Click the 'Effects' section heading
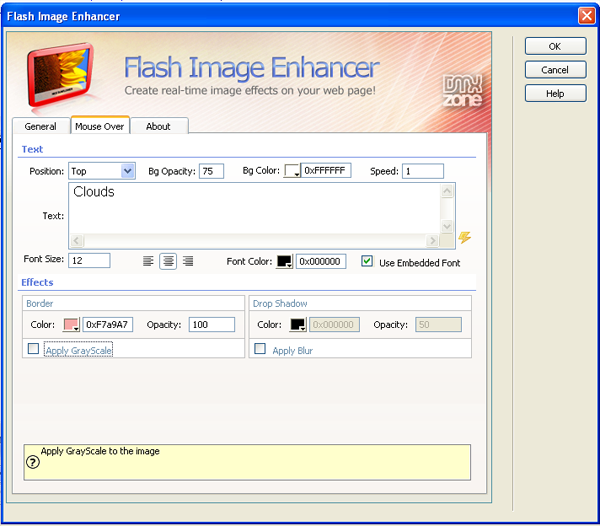600x526 pixels. 37,282
